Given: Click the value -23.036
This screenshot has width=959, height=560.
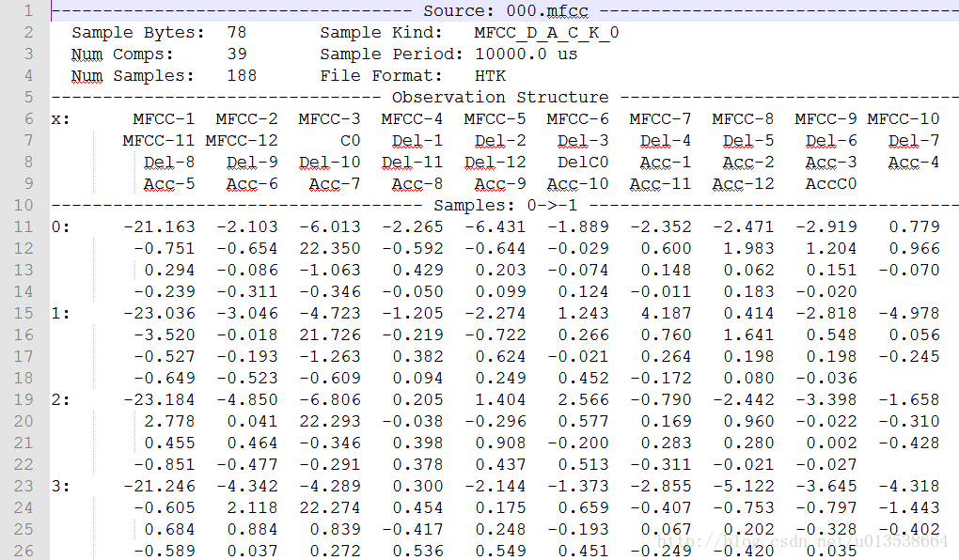Looking at the screenshot, I should point(159,314).
